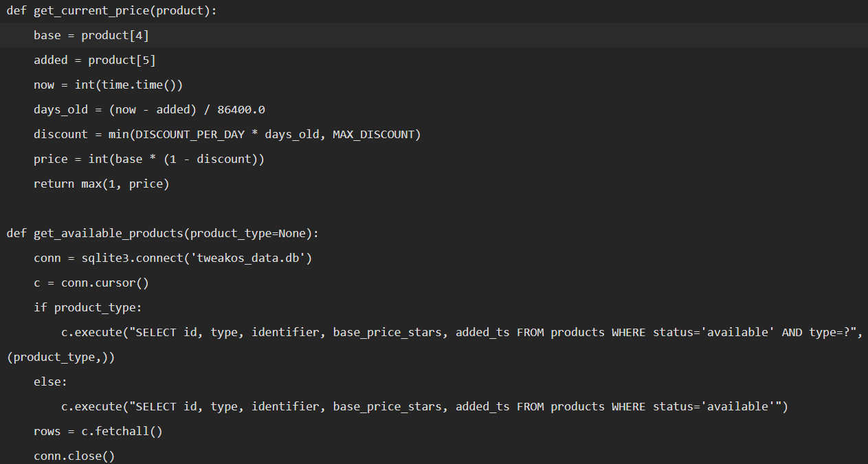Click the else: keyword
868x464 pixels.
[x=50, y=382]
